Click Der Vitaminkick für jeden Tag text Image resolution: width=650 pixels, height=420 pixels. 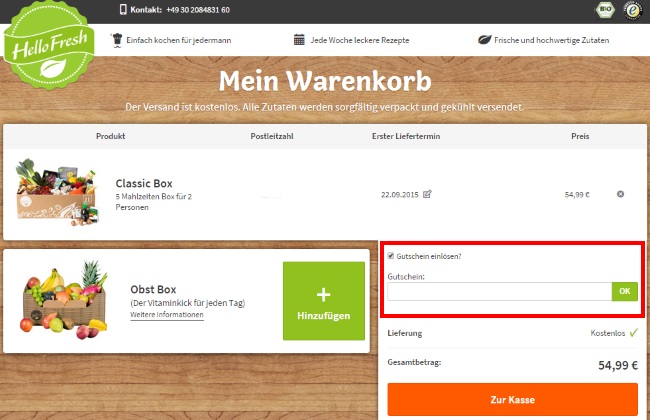188,303
